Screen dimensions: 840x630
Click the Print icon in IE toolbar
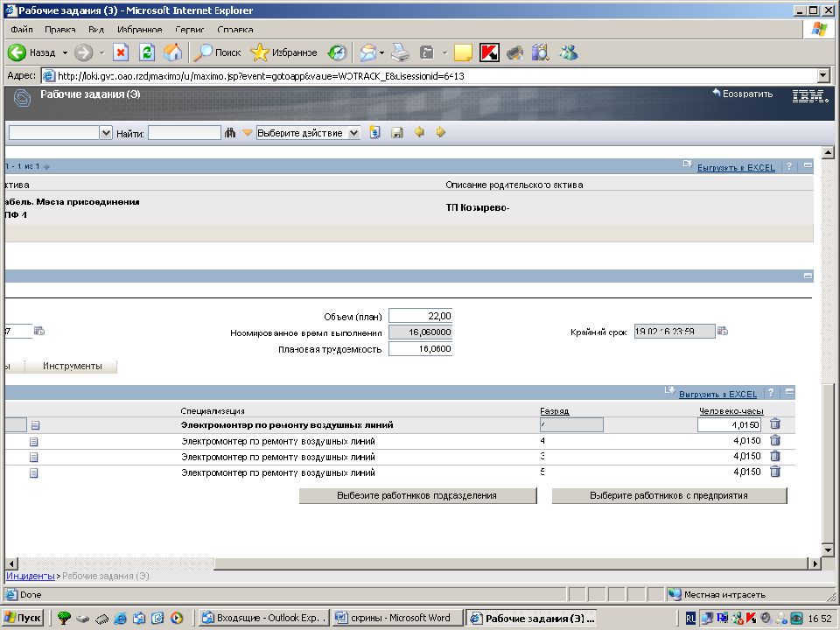(400, 52)
